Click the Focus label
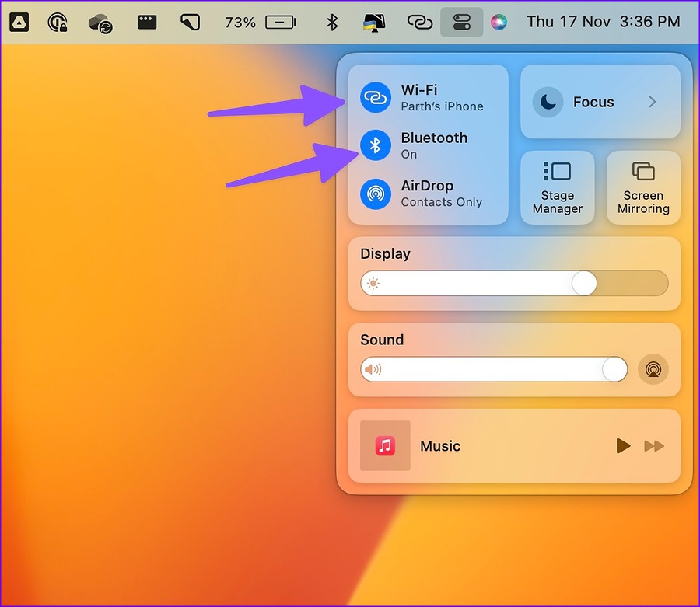The width and height of the screenshot is (700, 607). (593, 102)
